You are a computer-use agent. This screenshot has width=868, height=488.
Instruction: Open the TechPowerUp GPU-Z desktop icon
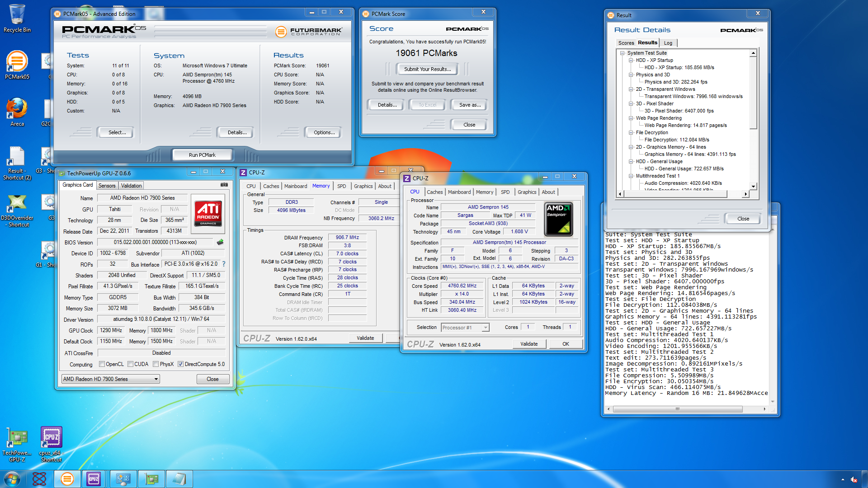point(17,445)
